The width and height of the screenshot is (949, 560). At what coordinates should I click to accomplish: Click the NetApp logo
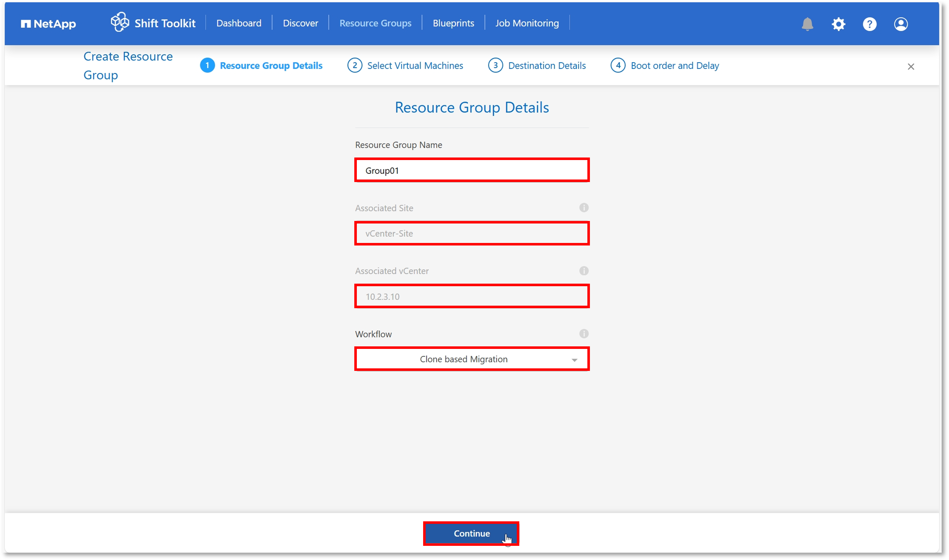pyautogui.click(x=48, y=24)
